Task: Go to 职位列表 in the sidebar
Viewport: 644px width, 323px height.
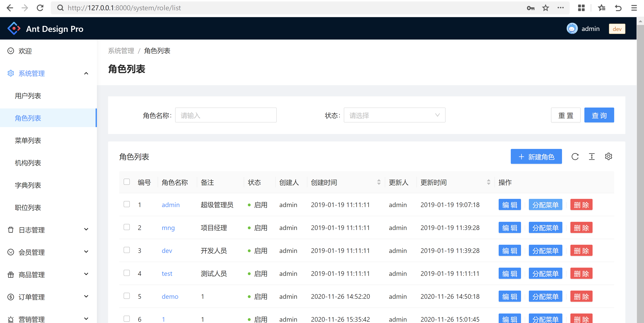Action: coord(48,207)
